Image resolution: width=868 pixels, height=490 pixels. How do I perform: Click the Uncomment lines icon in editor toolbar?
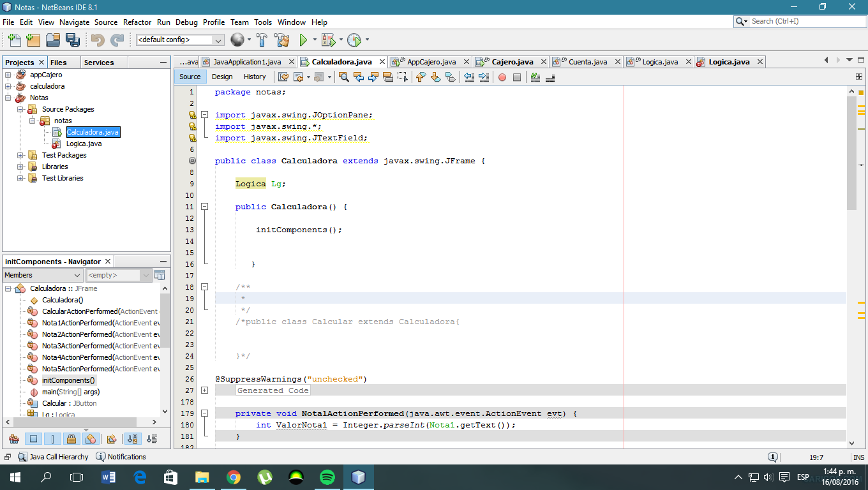tap(550, 77)
